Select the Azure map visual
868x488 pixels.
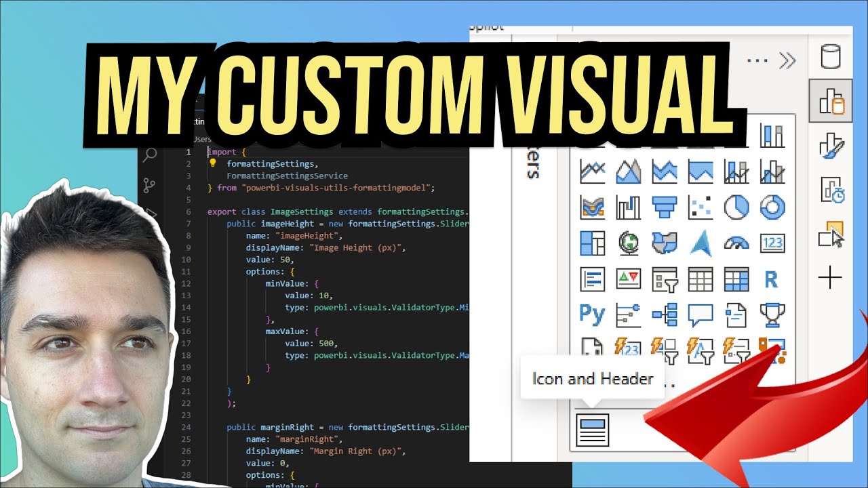(701, 243)
